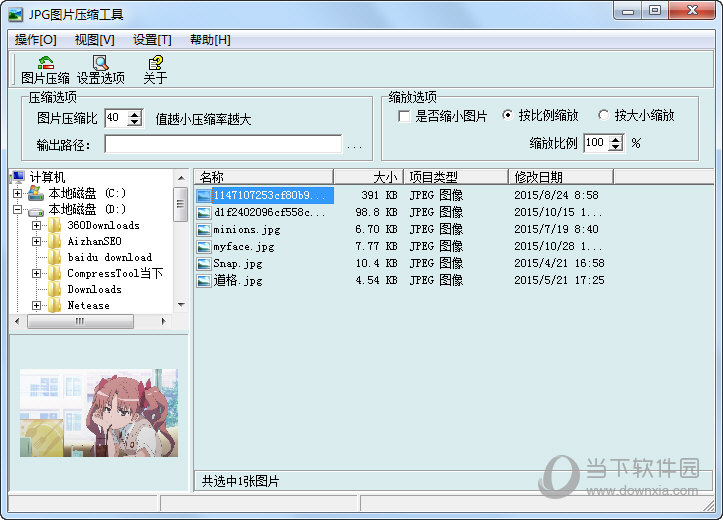Click the image icon of 道格.jpg
This screenshot has height=520, width=723.
[x=204, y=281]
